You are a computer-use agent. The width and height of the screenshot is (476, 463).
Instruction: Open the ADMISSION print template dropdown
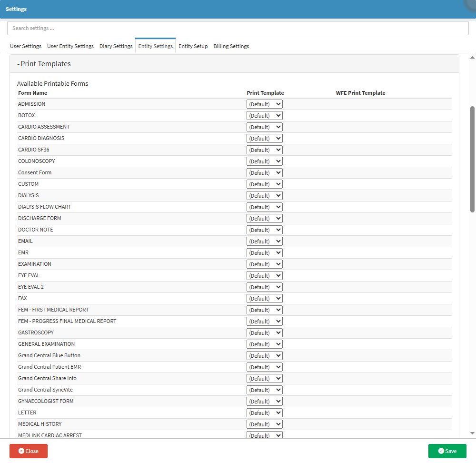[264, 104]
